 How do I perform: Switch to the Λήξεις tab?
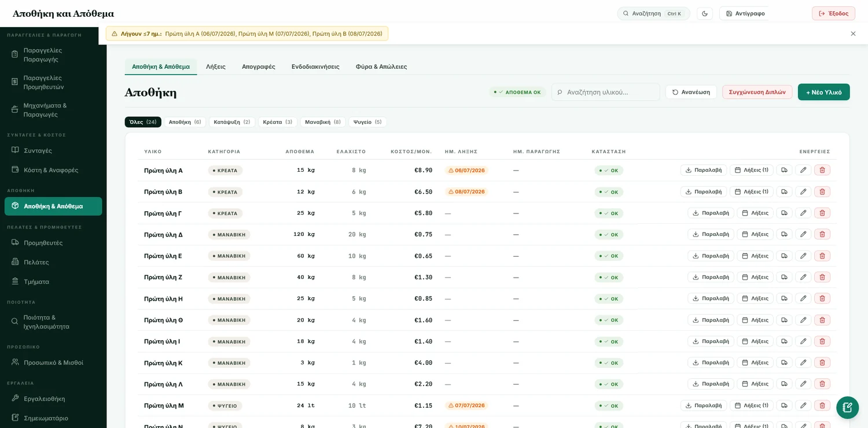pos(216,67)
